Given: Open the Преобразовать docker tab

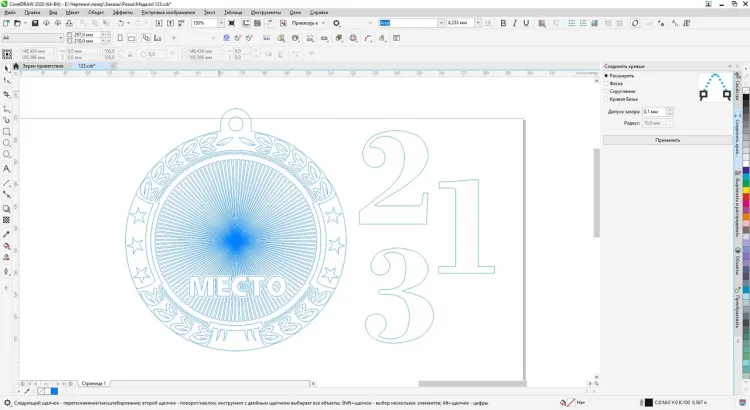Looking at the screenshot, I should [x=738, y=309].
